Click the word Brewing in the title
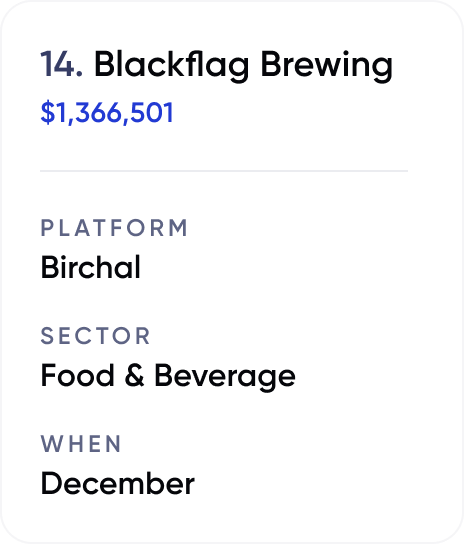 327,66
